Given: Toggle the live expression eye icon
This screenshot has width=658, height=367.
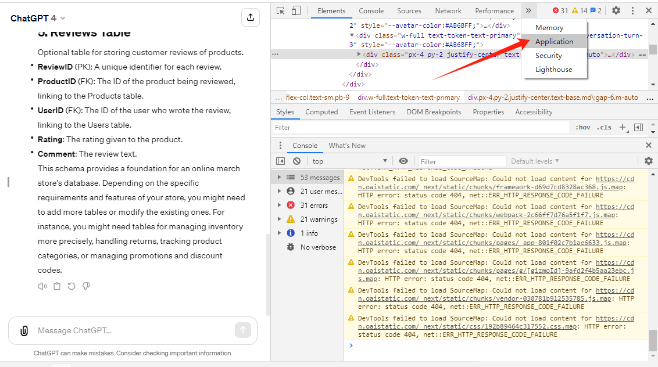Looking at the screenshot, I should pos(403,161).
